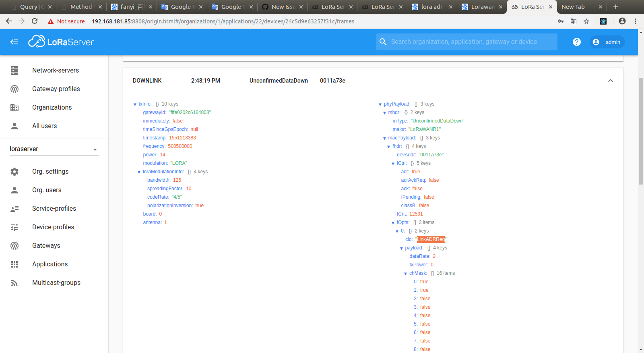
Task: Switch to the 'lora adr' browser tab
Action: coord(432,7)
